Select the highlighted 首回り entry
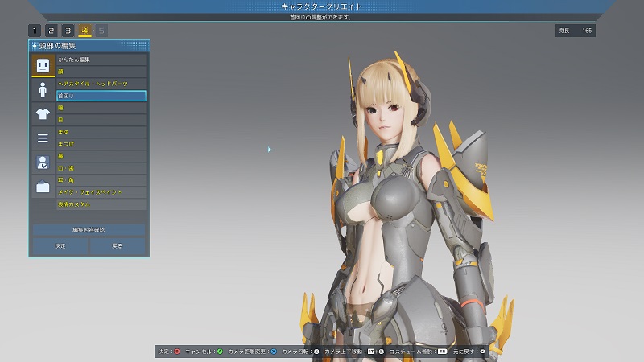The height and width of the screenshot is (362, 644). pos(101,96)
